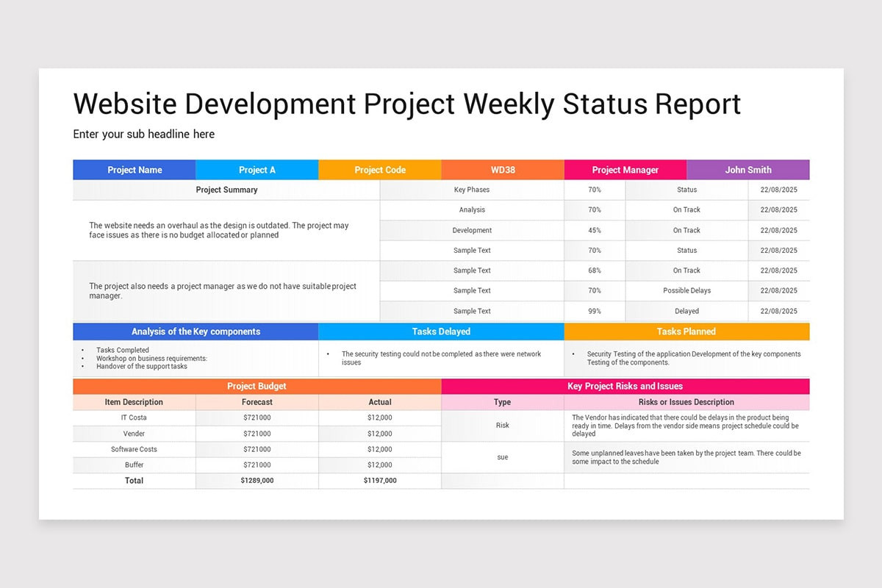
Task: Click the Tasks Planned orange header
Action: click(686, 331)
